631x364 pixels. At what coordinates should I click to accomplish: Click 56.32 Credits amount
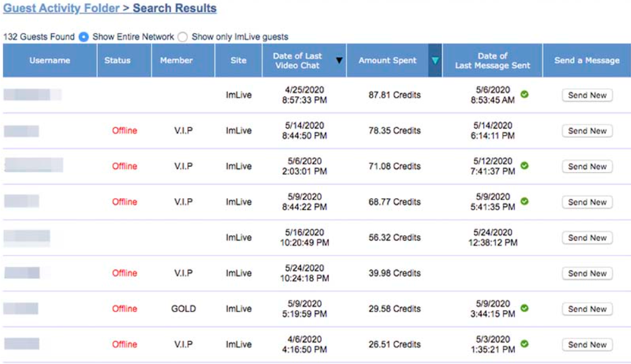394,238
